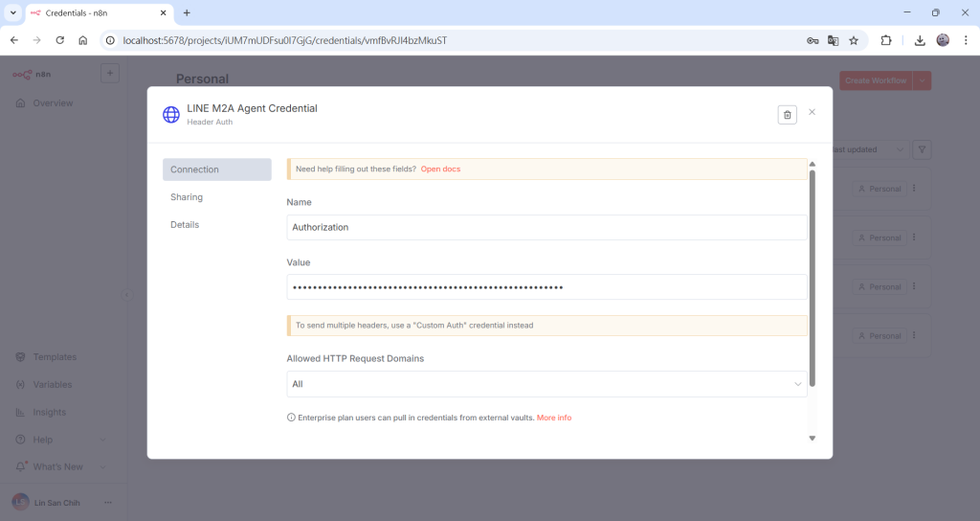Screen dimensions: 980x521
Task: Click scrollbar down arrow in dialog
Action: 813,439
